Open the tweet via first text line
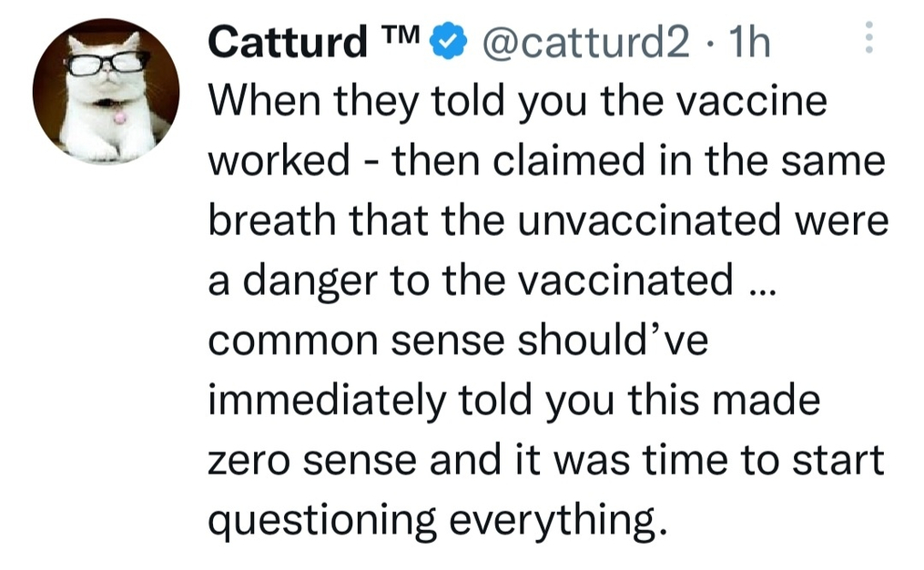Viewport: 924px width, 570px height. (518, 102)
